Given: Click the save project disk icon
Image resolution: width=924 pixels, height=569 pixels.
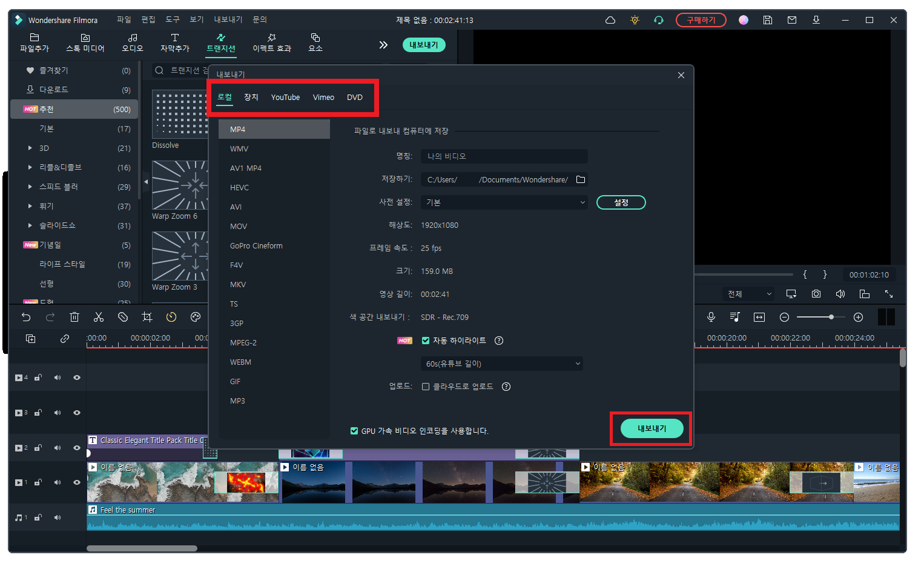Looking at the screenshot, I should [768, 20].
